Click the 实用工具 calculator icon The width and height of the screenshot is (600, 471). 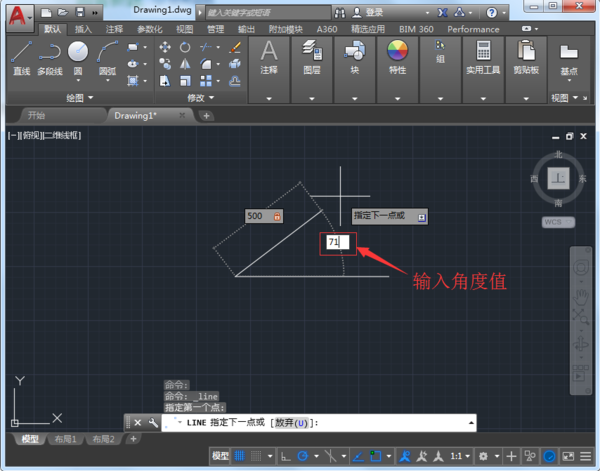click(x=486, y=52)
